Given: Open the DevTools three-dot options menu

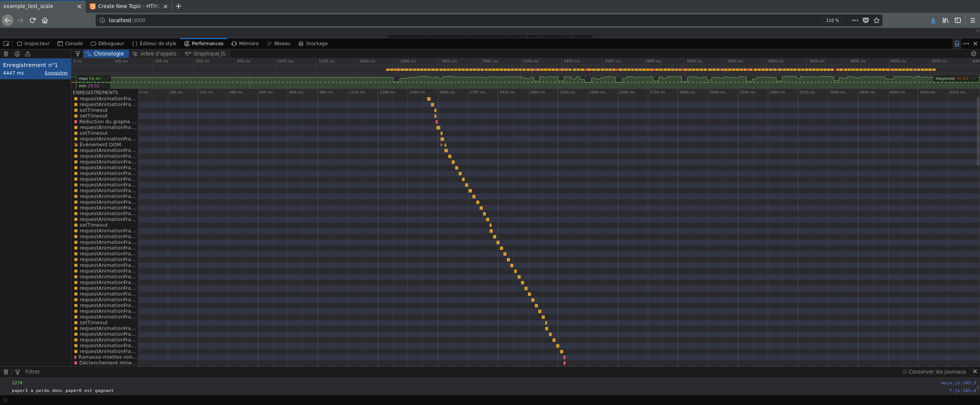Looking at the screenshot, I should [x=966, y=44].
